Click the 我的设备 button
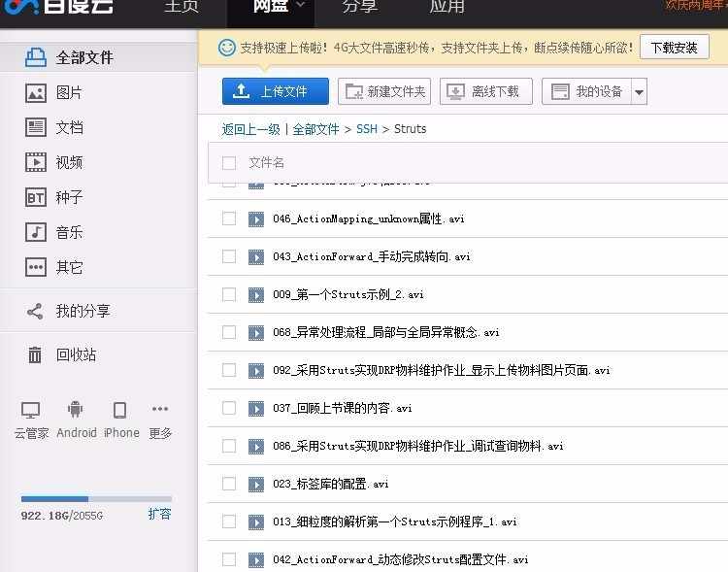The image size is (728, 572). point(587,91)
